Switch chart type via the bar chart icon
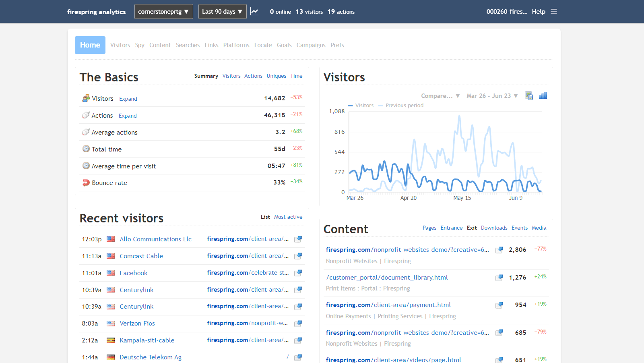Screen dimensions: 644x363 [543, 95]
